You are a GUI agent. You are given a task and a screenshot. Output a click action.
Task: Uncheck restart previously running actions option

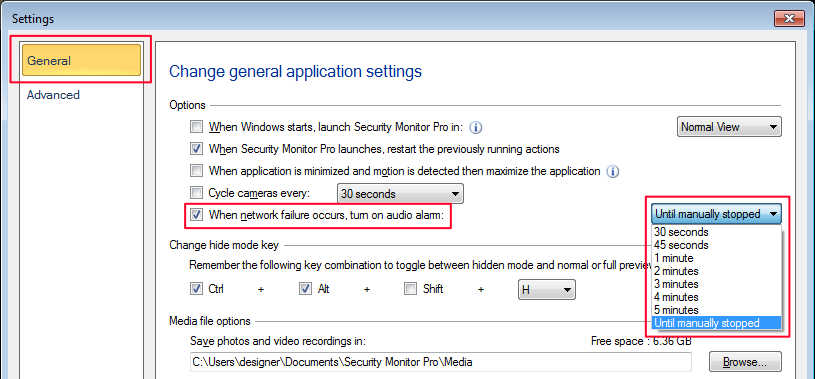pos(196,149)
